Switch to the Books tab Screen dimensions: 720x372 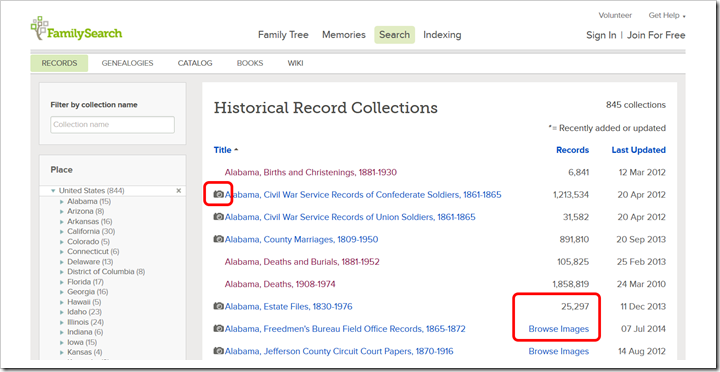pyautogui.click(x=250, y=63)
